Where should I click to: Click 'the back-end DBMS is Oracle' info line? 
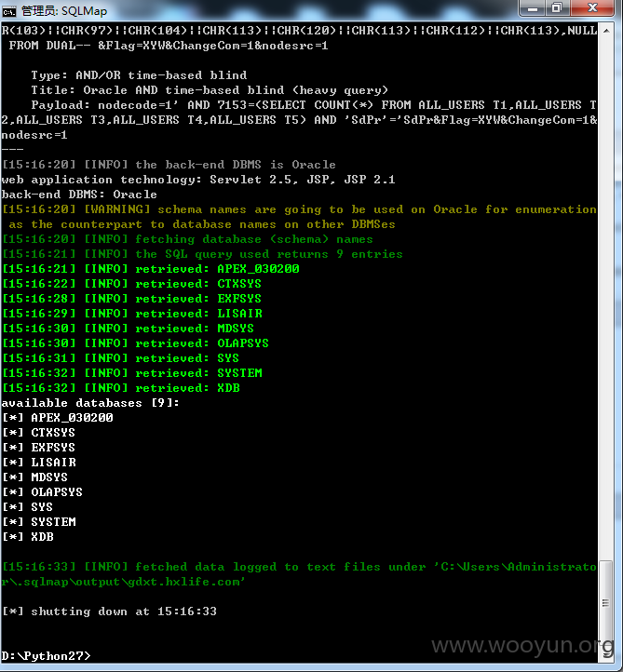point(169,165)
